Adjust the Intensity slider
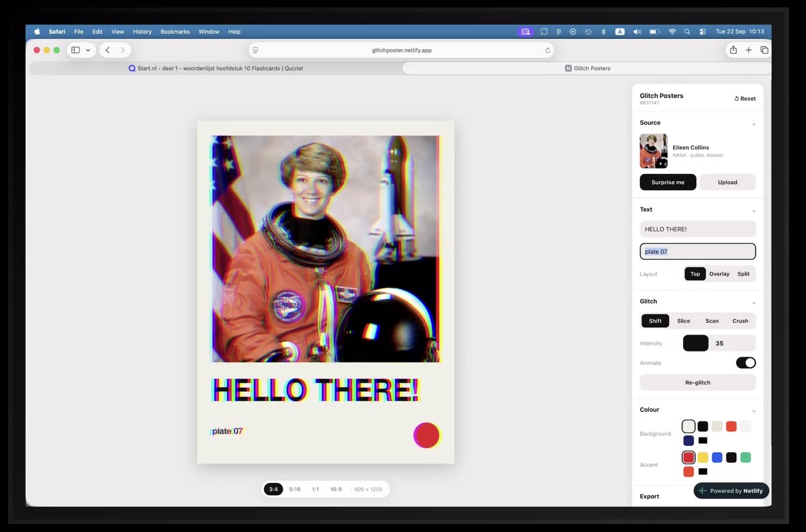 pos(719,343)
